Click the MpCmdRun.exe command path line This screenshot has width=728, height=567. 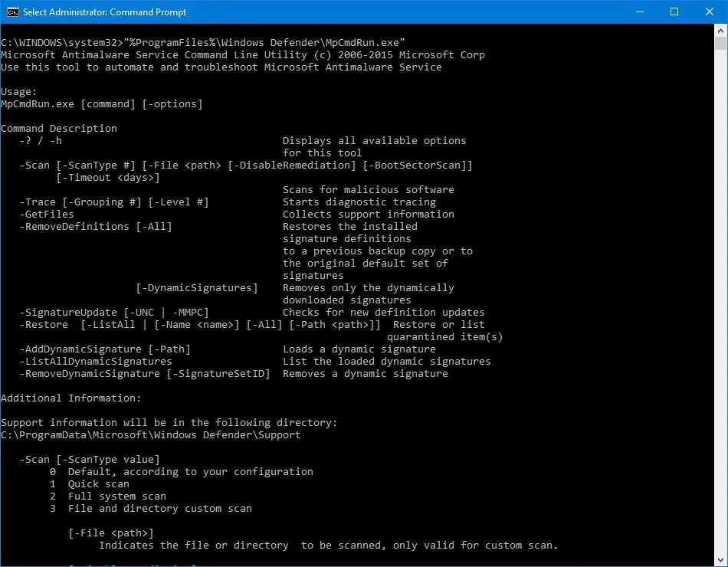coord(203,43)
